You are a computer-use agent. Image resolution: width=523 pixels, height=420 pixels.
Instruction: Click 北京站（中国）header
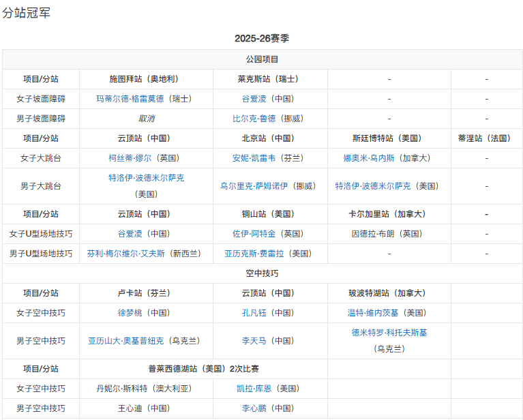click(270, 138)
